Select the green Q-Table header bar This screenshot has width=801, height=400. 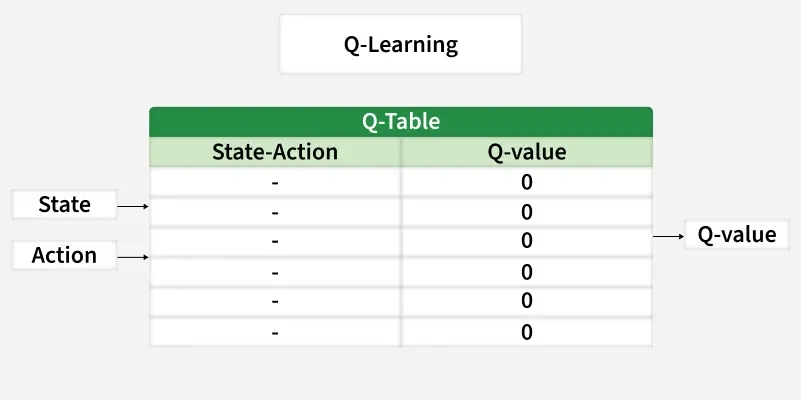[x=400, y=122]
